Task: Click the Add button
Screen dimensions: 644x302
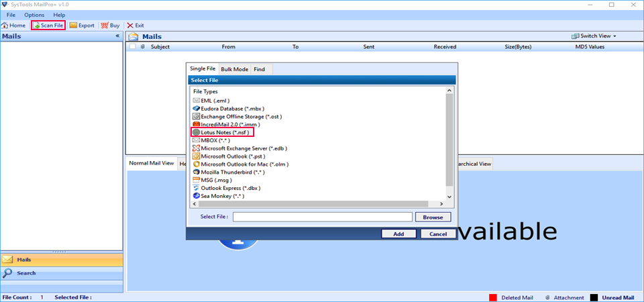Action: [x=398, y=234]
